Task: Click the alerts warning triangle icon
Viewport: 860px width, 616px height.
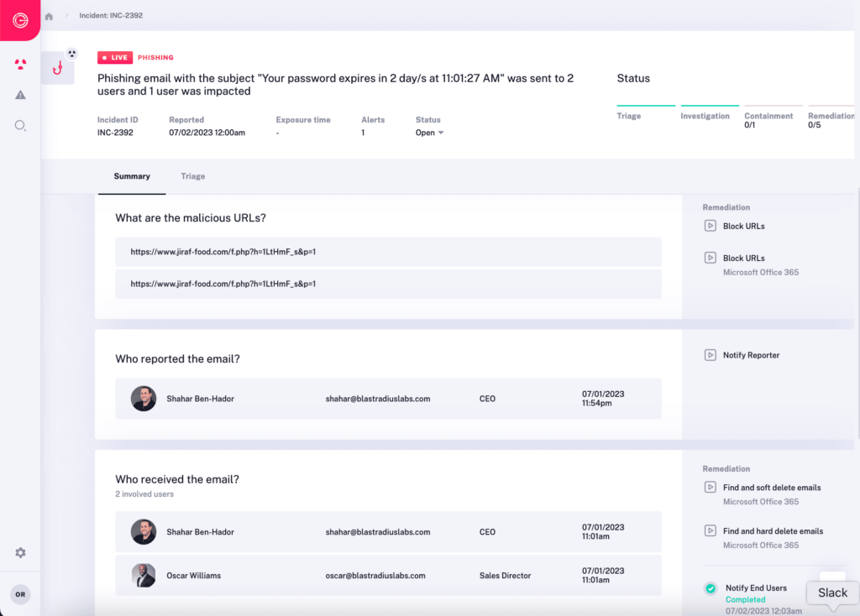Action: tap(20, 95)
